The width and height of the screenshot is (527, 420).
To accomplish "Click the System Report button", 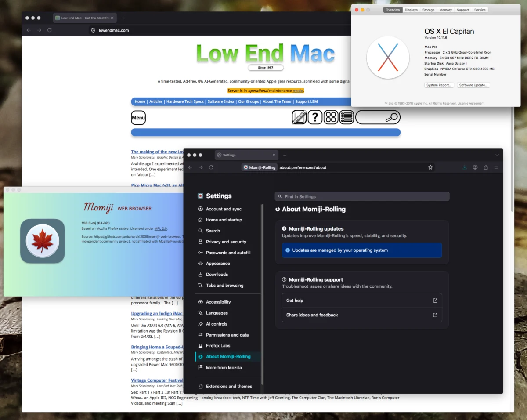I will pyautogui.click(x=439, y=85).
